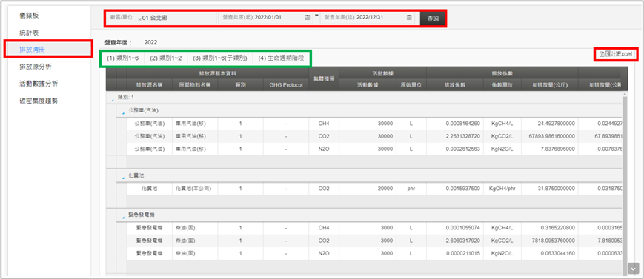Screen dimensions: 644x279
Task: Select cell 2.2631328720
Action: click(463, 136)
